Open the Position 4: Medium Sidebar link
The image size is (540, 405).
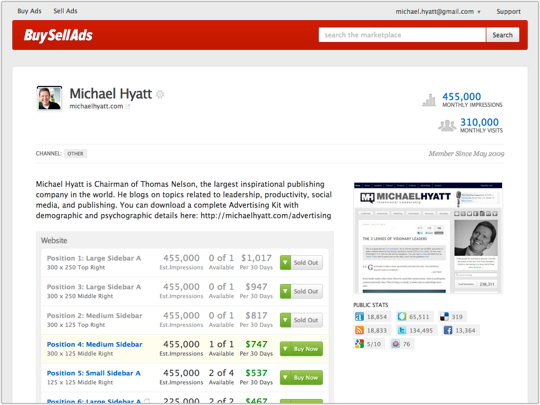point(94,344)
